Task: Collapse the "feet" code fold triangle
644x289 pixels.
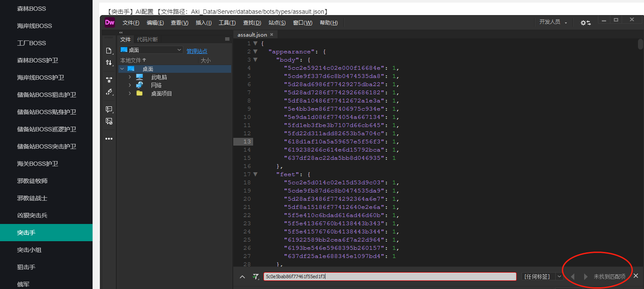Action: [255, 174]
